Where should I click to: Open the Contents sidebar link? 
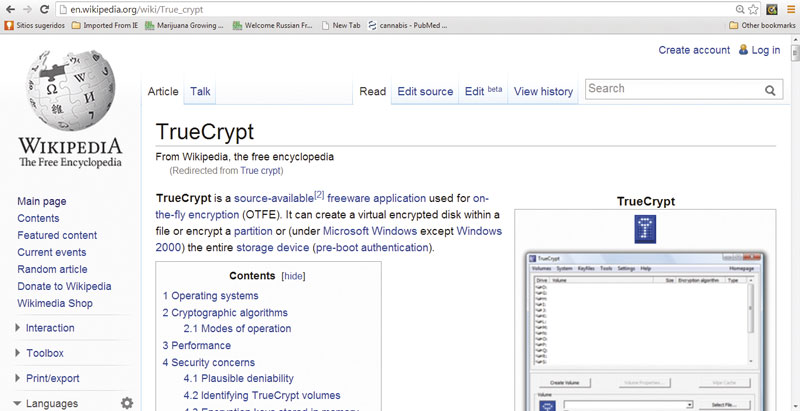38,218
